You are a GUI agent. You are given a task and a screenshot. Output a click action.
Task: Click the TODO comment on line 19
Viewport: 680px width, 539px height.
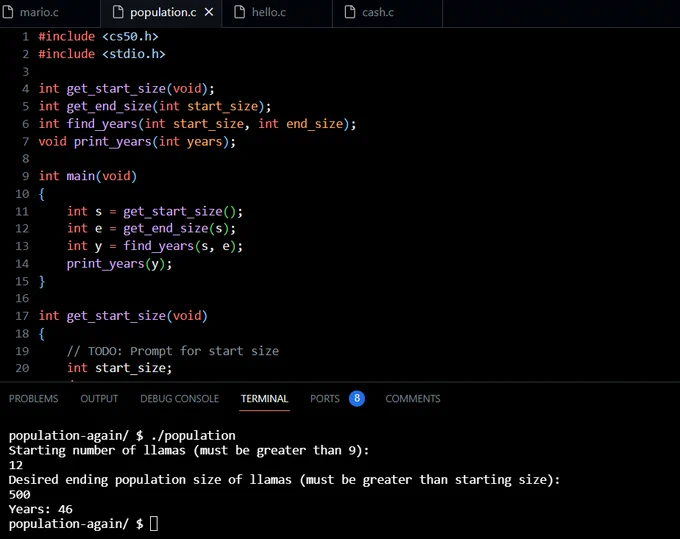173,351
